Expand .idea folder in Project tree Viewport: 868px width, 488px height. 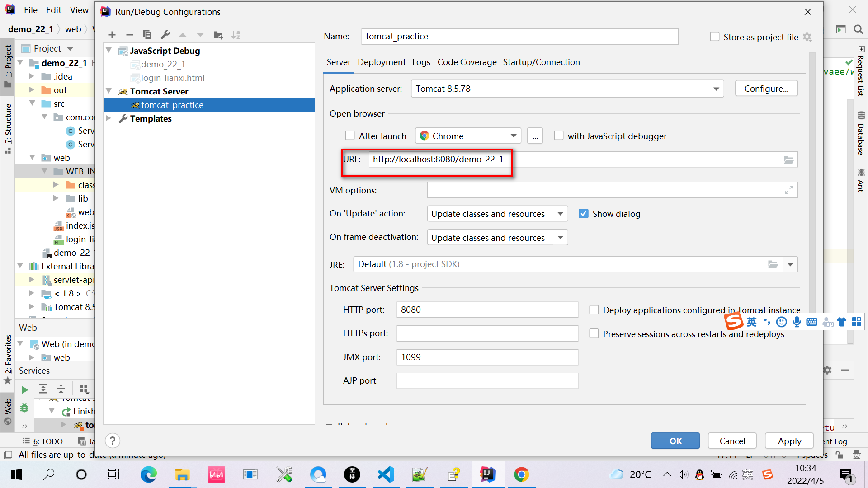(32, 76)
